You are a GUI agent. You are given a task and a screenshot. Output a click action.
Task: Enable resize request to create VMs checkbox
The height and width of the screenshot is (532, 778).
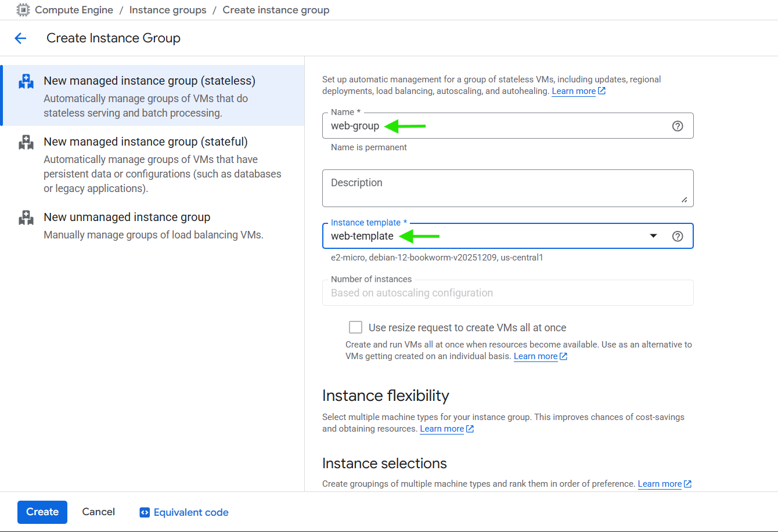point(355,327)
